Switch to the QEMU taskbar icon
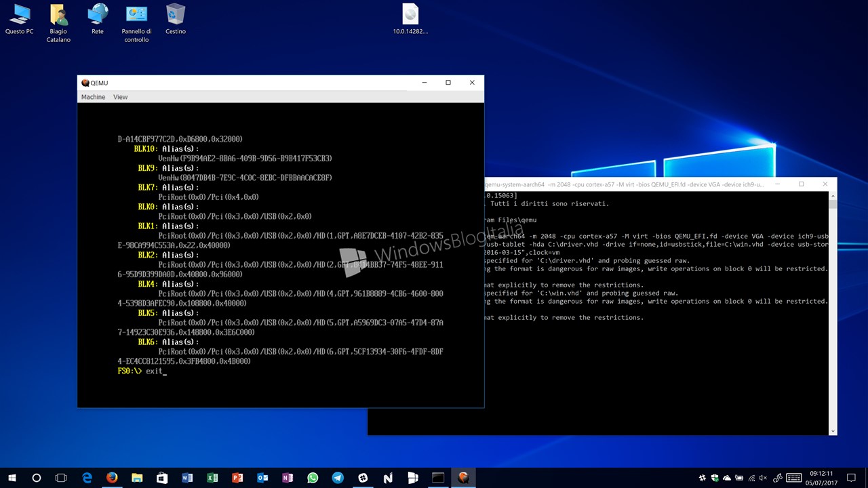868x488 pixels. 463,478
